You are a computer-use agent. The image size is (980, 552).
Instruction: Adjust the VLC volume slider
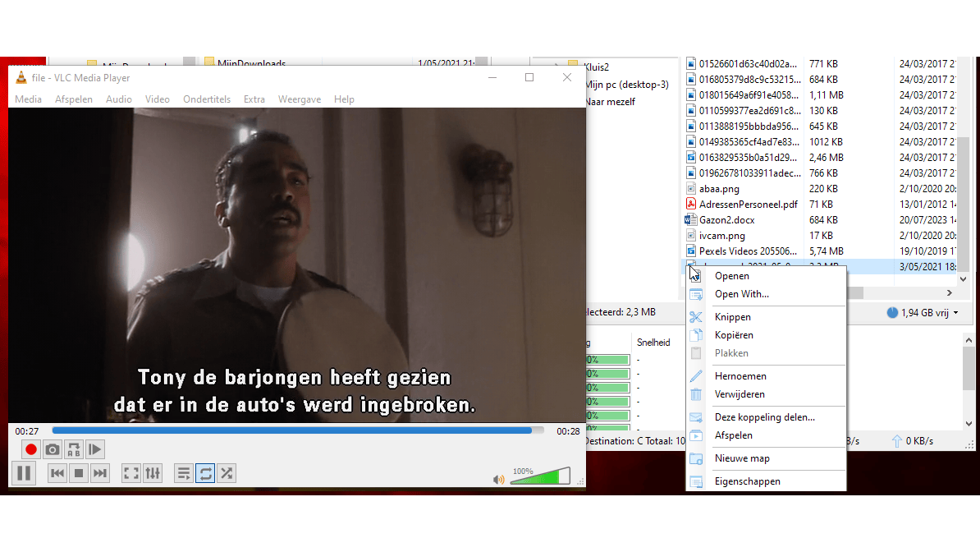click(x=540, y=476)
